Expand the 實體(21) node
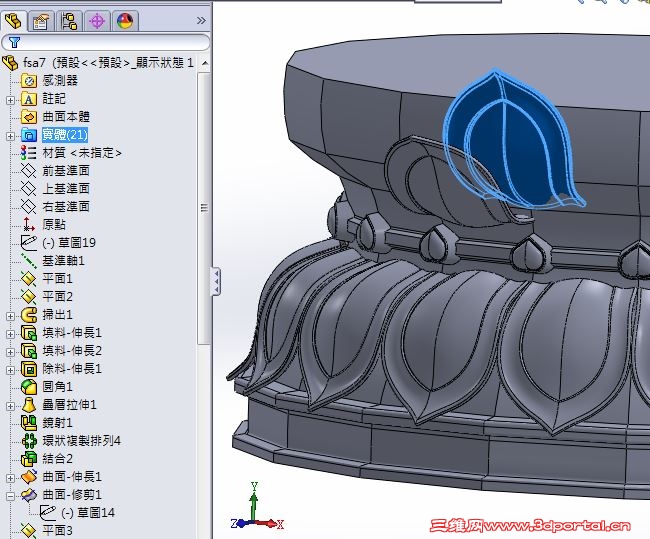This screenshot has height=539, width=650. (10, 136)
